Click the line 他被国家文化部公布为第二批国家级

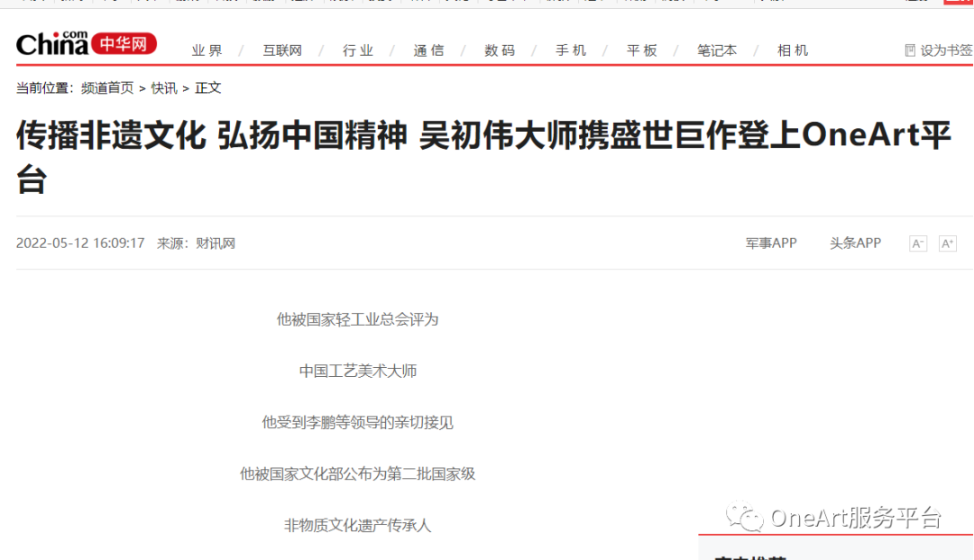point(358,474)
